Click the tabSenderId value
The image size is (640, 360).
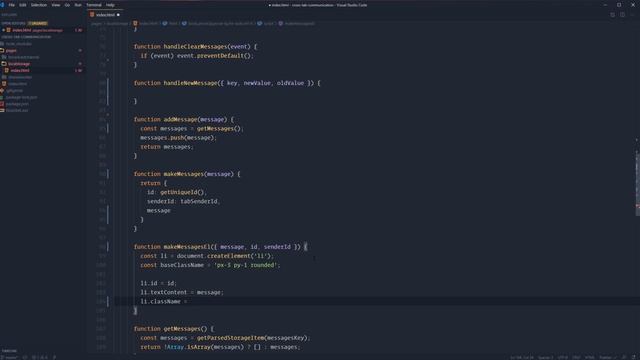click(x=200, y=201)
